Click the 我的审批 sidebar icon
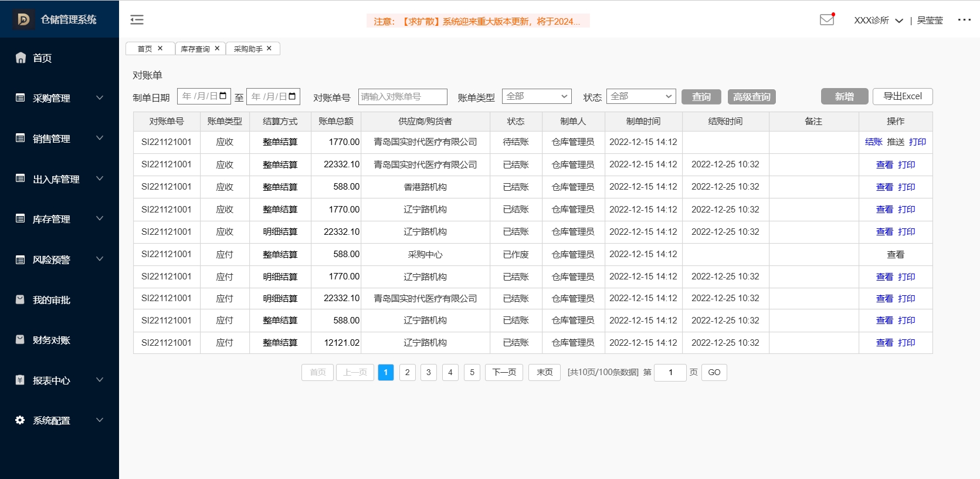Screen dimensions: 980x479 [21, 299]
